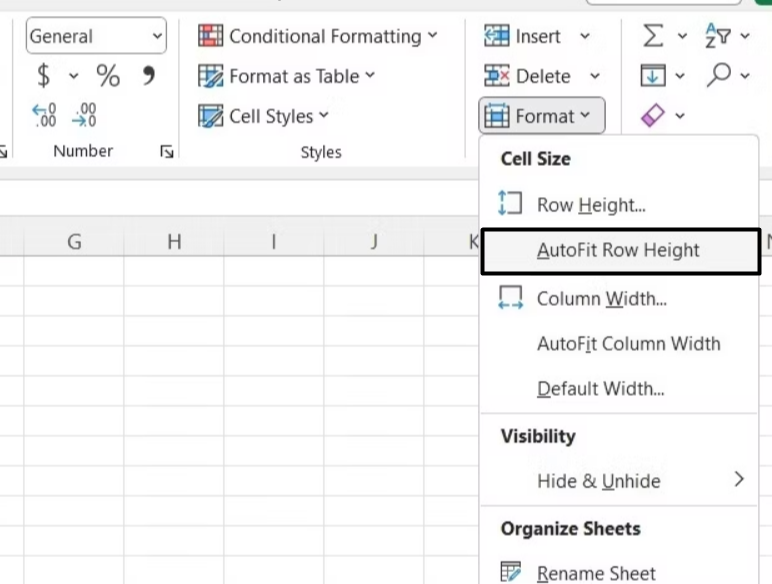Expand the Conditional Formatting dropdown
The height and width of the screenshot is (584, 772).
click(x=318, y=36)
